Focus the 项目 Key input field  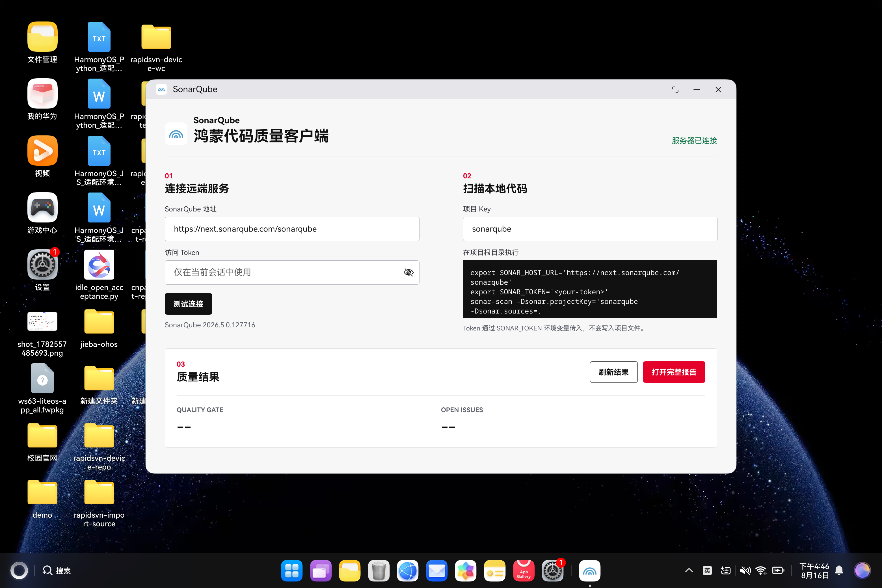[x=590, y=229]
